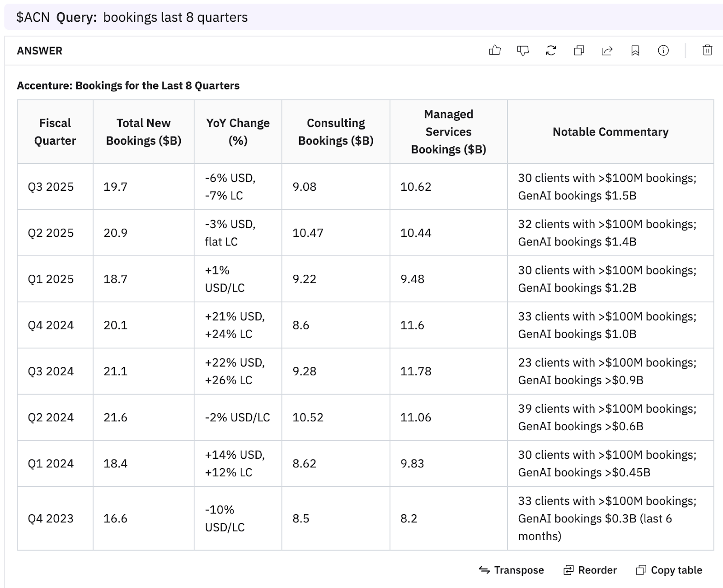Click the Q4 2023 quarter cell
723x588 pixels.
[x=51, y=518]
